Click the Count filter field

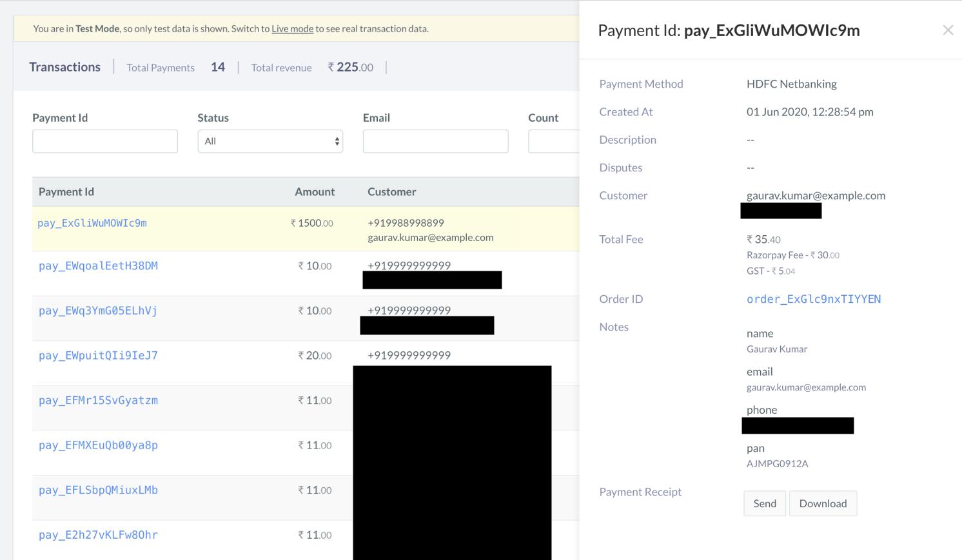[x=555, y=140]
